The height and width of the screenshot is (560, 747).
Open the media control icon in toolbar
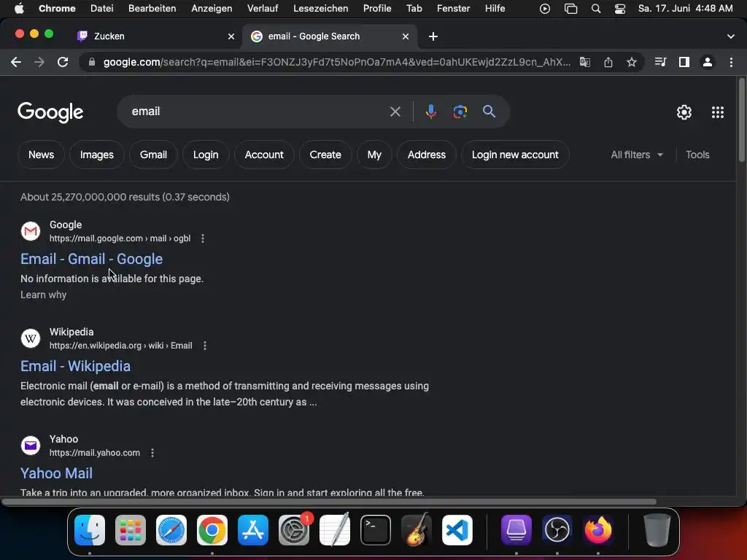[660, 62]
